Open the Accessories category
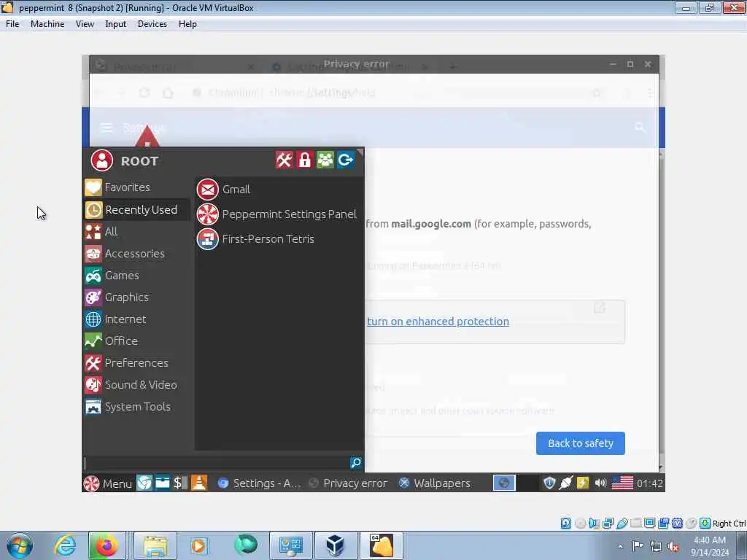The height and width of the screenshot is (560, 747). click(136, 253)
